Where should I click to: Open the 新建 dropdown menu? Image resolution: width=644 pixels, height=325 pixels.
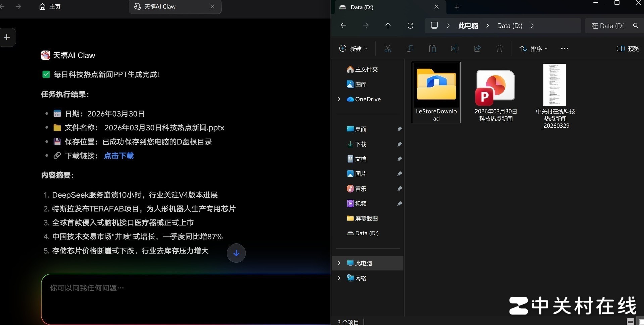pyautogui.click(x=353, y=49)
